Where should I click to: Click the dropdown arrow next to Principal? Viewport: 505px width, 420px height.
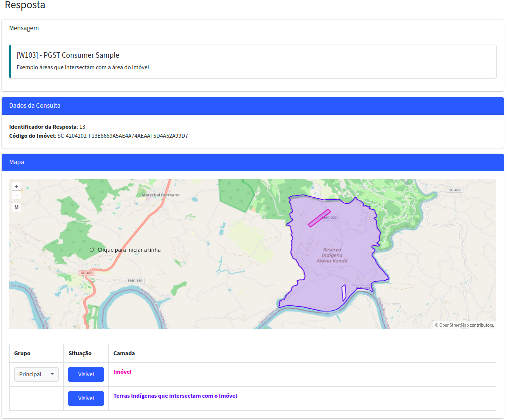[x=52, y=374]
